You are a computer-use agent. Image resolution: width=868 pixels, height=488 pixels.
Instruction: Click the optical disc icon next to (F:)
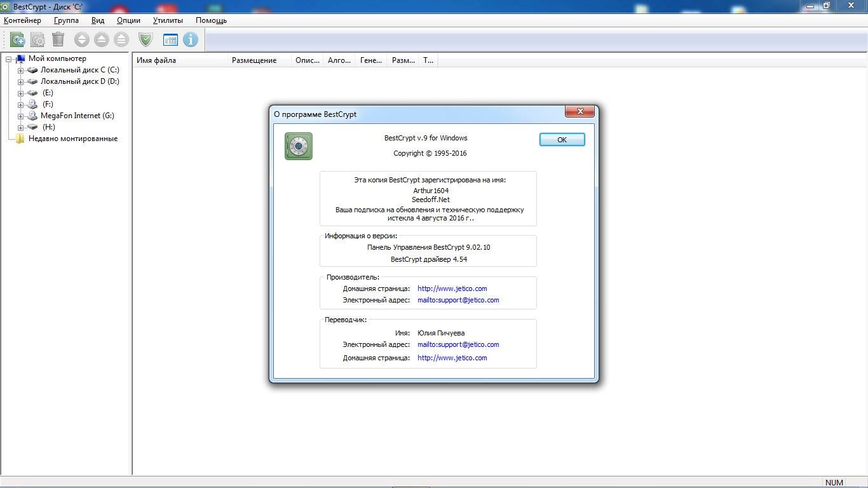pos(32,104)
